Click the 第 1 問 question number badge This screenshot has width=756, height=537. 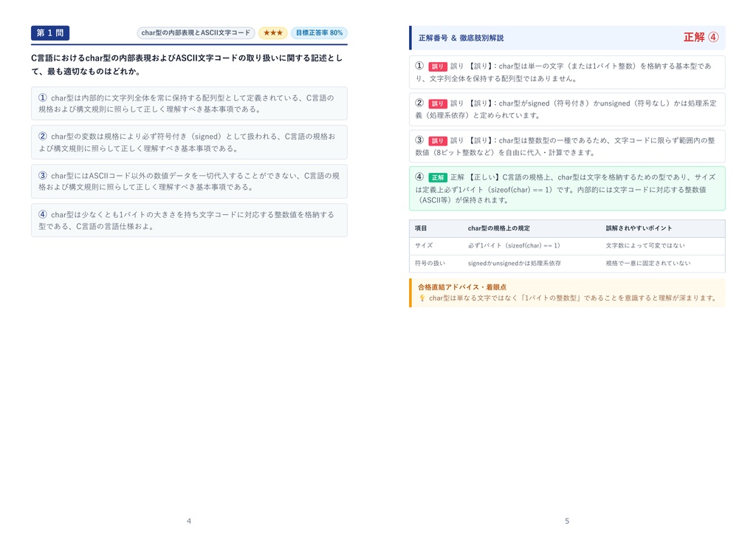tap(50, 33)
